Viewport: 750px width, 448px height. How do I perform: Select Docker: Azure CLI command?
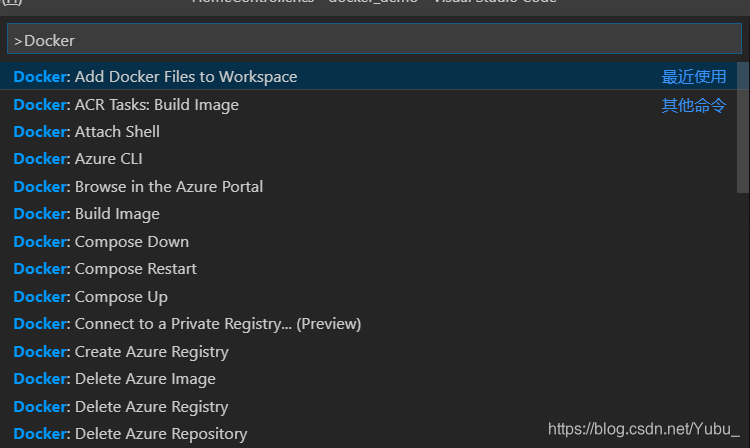tap(368, 159)
